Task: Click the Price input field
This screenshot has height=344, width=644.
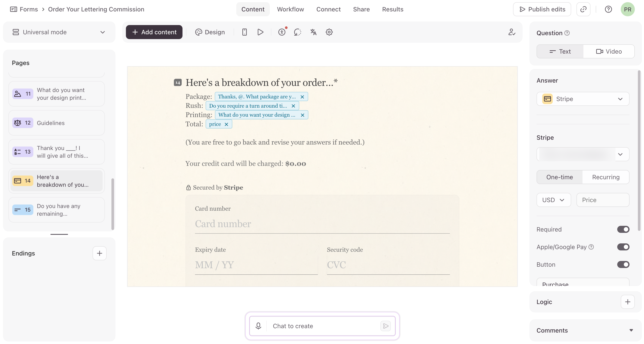Action: [603, 200]
